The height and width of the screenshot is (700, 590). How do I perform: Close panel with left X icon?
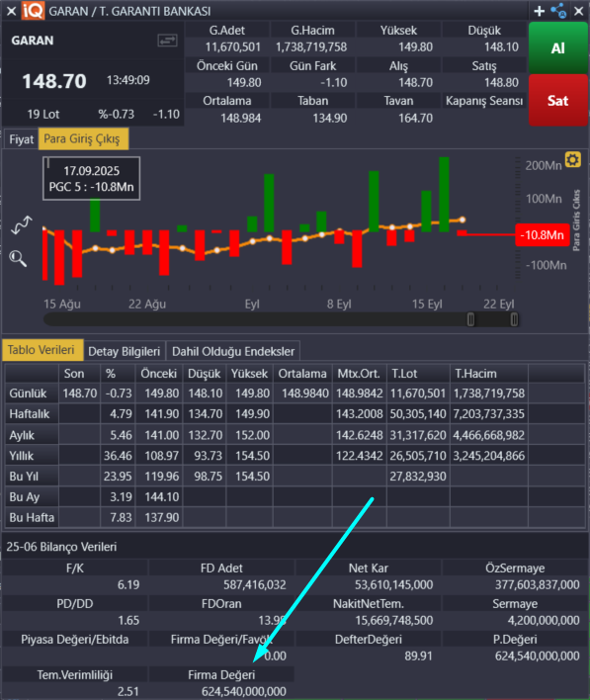pos(11,11)
